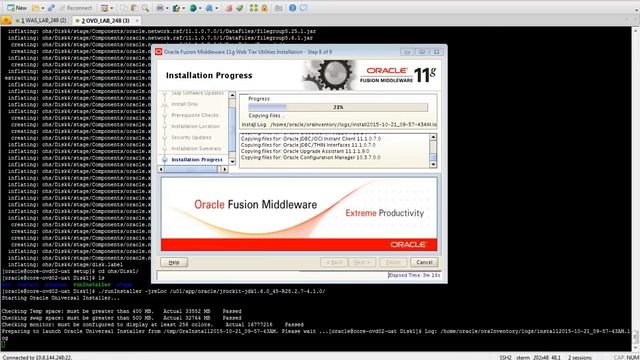Click the orange session icon left of tabs
Viewport: 640px width, 360px height.
pos(6,20)
